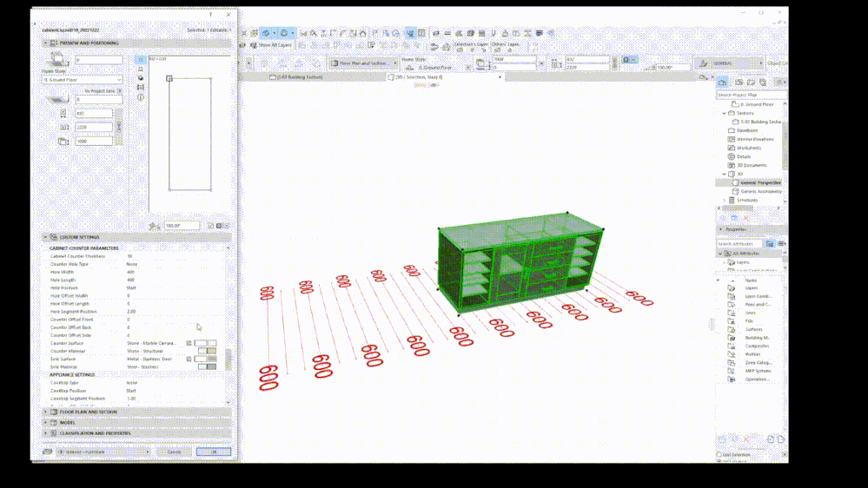Open the View Map navigator icon

[739, 82]
